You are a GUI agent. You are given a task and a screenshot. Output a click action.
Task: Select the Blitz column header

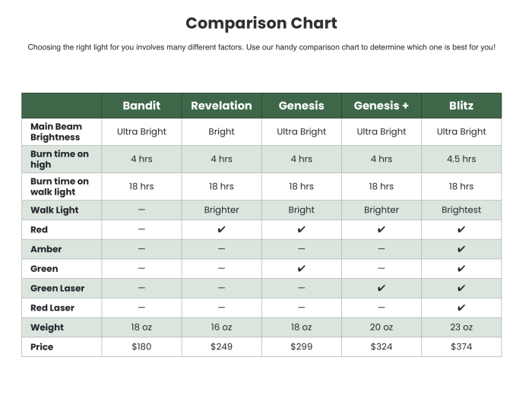tap(461, 106)
